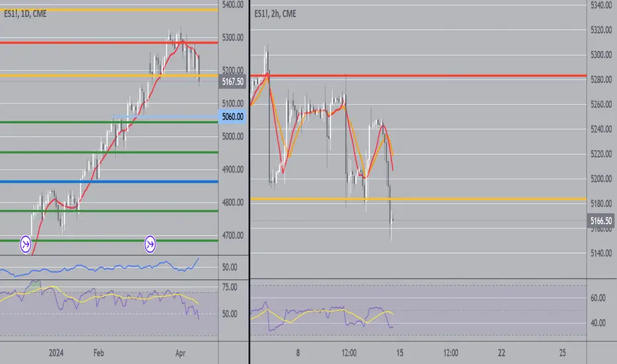
Task: Click the 5140.00 value on 2h price axis
Action: tap(601, 253)
